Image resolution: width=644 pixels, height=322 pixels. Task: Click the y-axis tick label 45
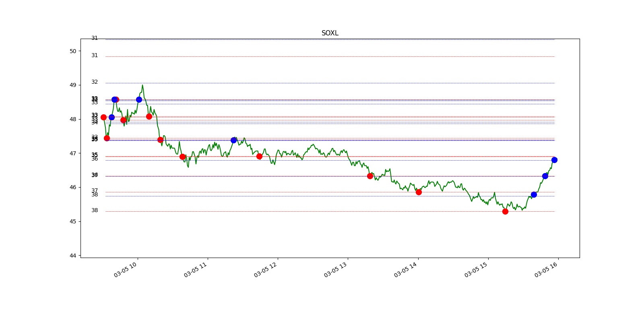pyautogui.click(x=73, y=221)
